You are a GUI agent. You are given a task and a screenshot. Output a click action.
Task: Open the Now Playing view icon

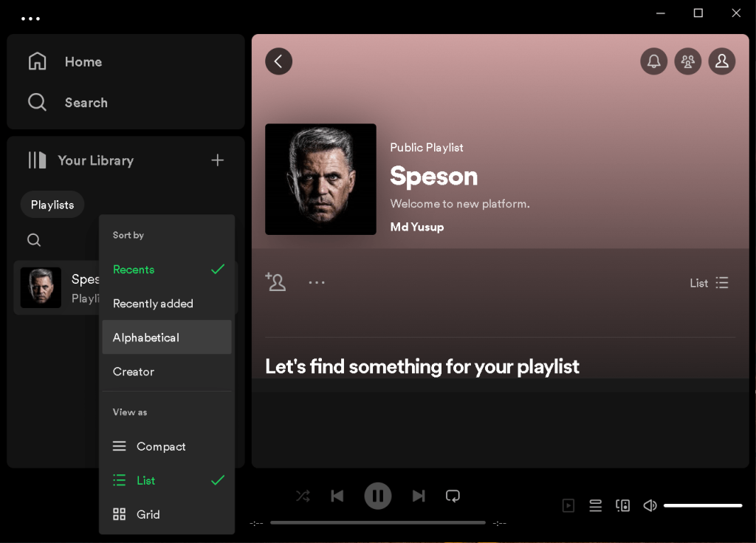568,505
